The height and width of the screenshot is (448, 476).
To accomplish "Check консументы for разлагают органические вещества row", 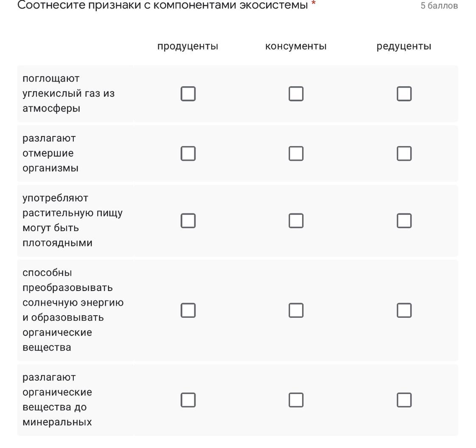I will (x=296, y=400).
